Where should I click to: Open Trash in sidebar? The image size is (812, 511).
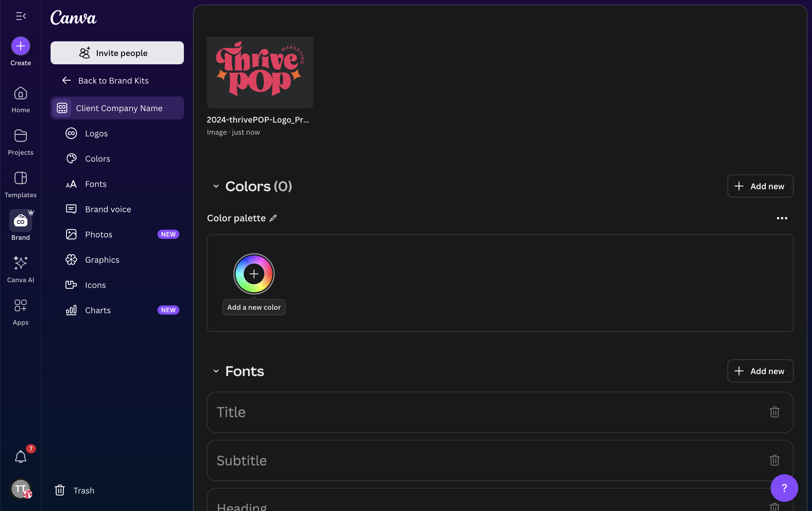74,490
